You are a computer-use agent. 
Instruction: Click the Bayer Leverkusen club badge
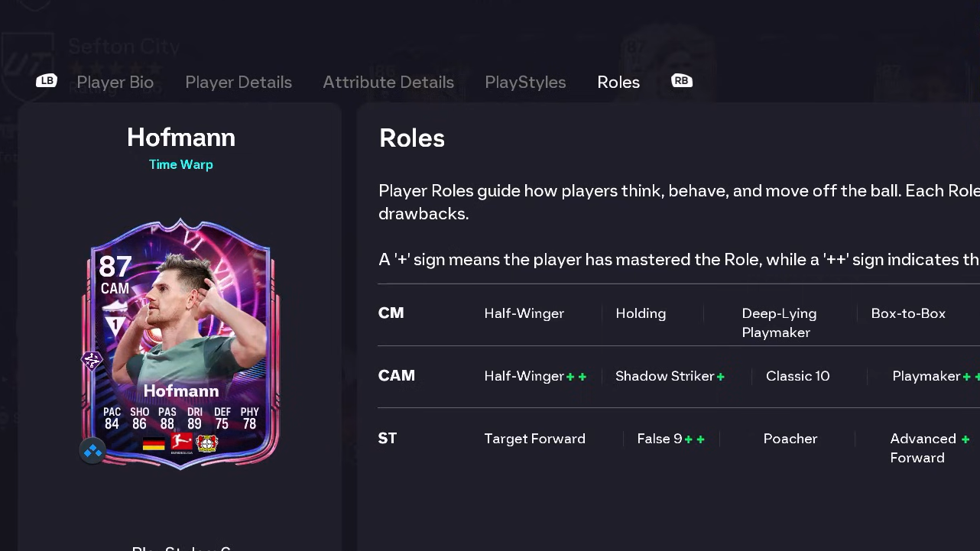[207, 443]
